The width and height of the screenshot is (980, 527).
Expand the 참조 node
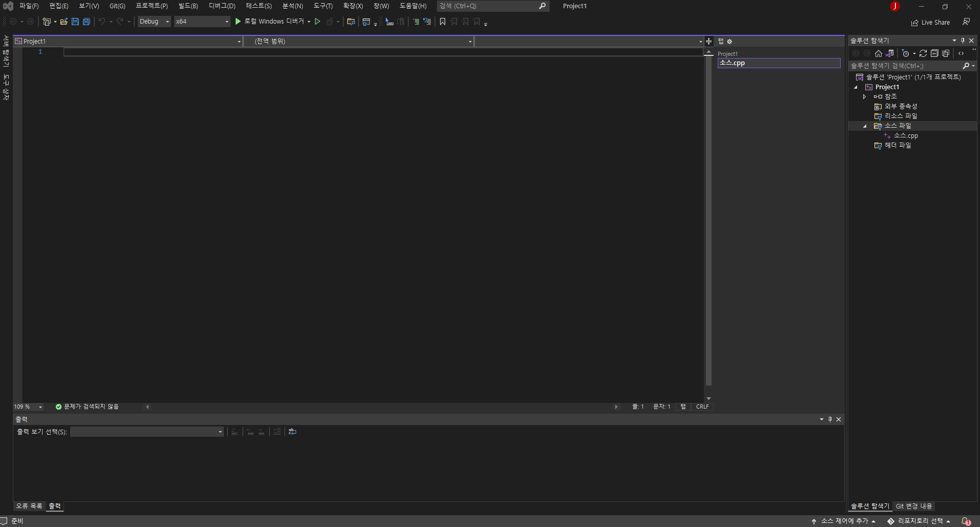tap(865, 97)
